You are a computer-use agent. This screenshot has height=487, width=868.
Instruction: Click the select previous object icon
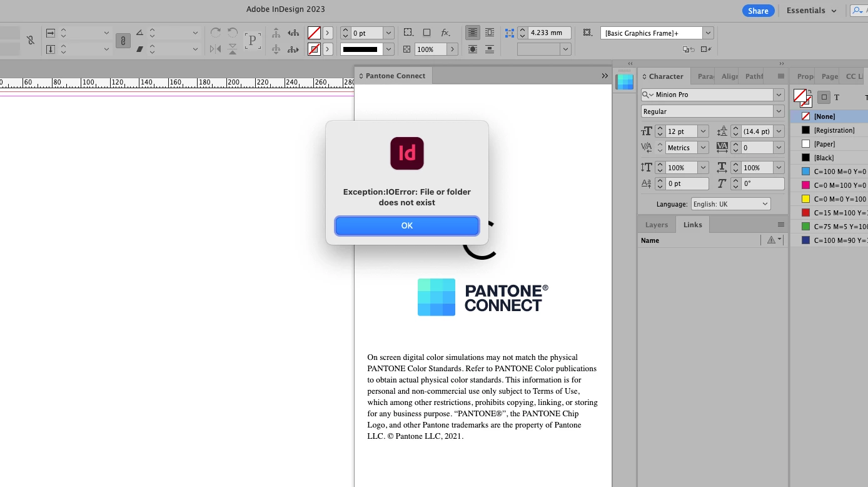[293, 33]
